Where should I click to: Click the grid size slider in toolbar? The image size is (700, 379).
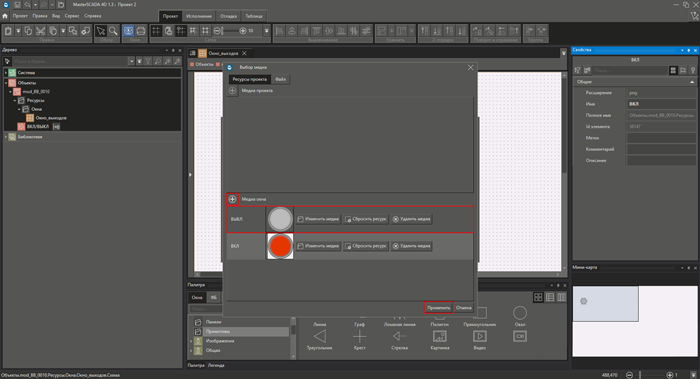[230, 31]
